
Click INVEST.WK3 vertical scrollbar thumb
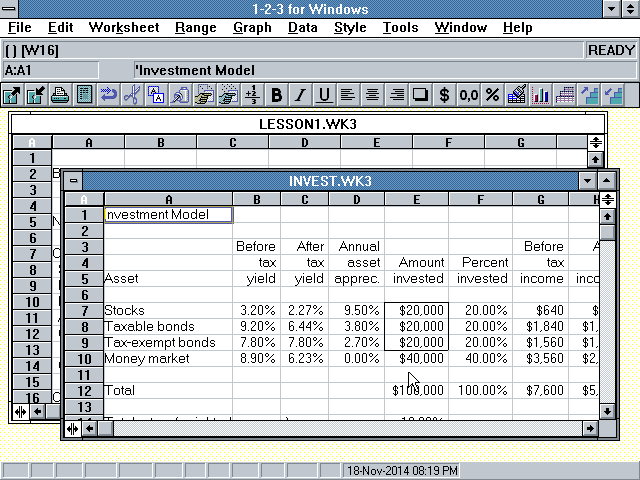607,232
